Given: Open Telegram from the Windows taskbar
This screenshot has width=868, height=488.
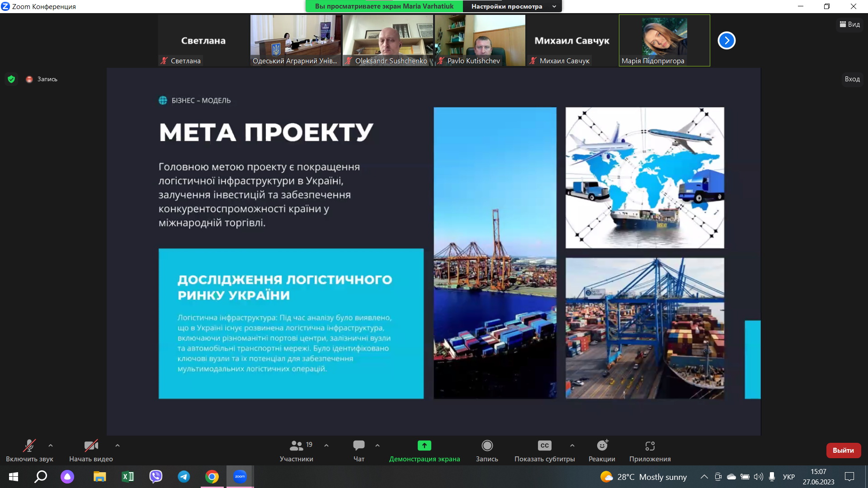Looking at the screenshot, I should coord(184,477).
